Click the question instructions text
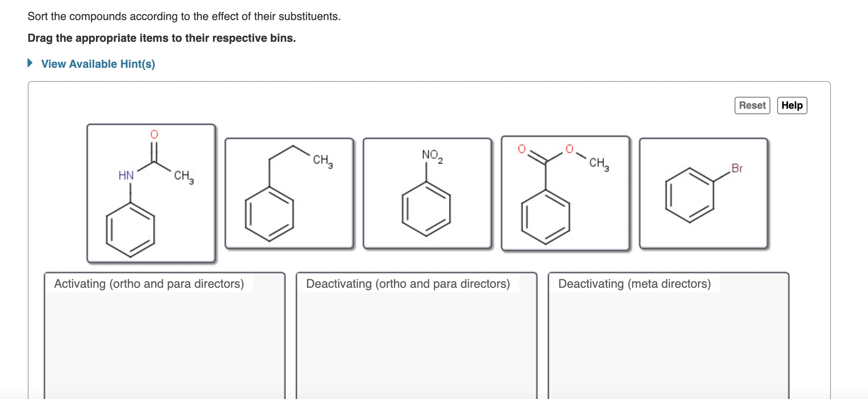The width and height of the screenshot is (868, 399). coord(183,16)
